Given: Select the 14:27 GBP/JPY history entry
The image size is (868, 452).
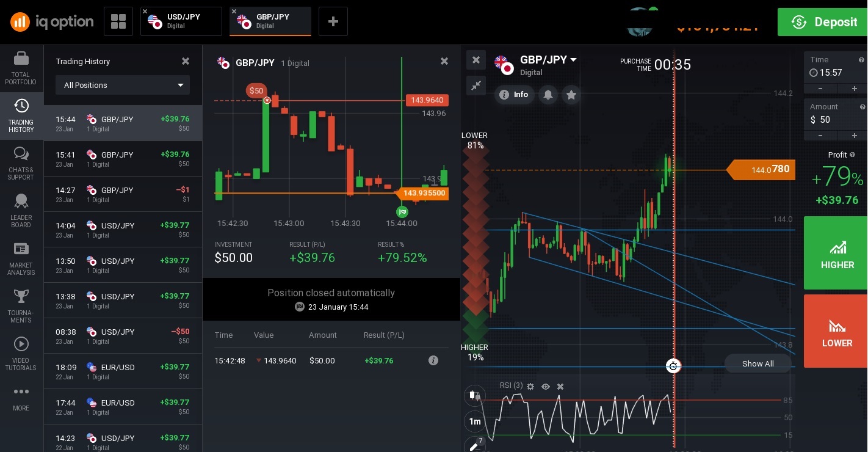Looking at the screenshot, I should tap(123, 194).
